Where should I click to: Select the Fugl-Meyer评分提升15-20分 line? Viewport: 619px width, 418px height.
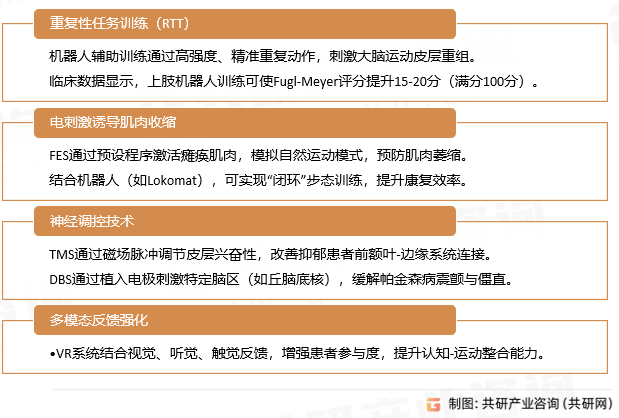293,81
